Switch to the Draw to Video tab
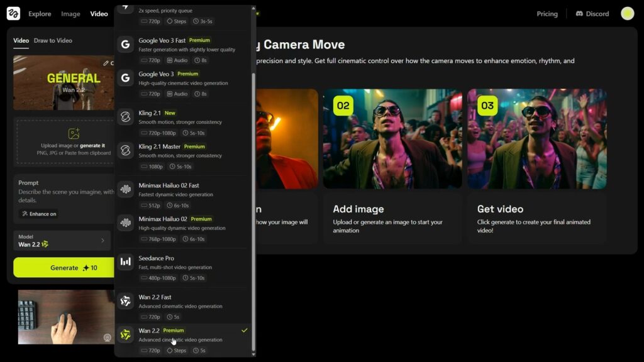Viewport: 644px width, 362px height. (x=53, y=41)
